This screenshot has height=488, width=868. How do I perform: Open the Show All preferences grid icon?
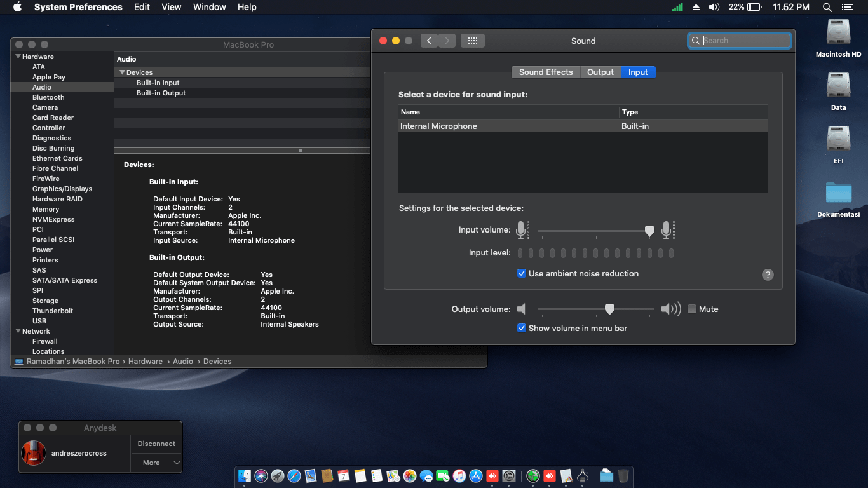coord(472,40)
